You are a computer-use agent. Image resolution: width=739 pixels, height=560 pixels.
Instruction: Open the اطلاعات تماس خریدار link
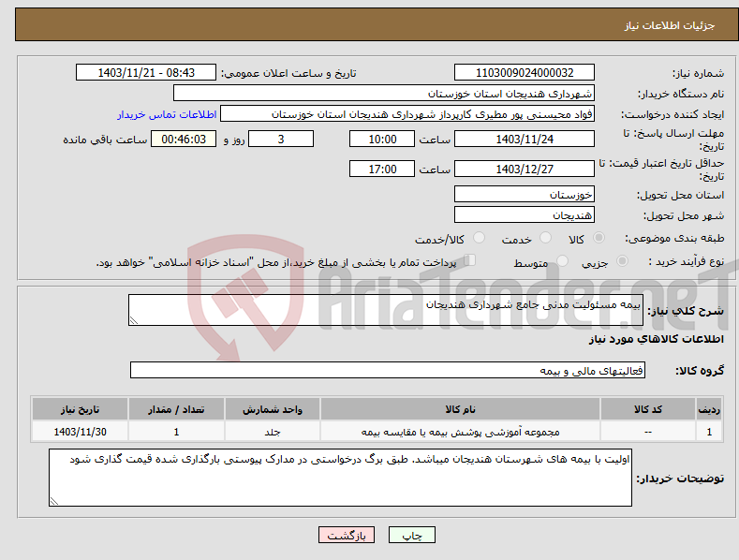167,114
